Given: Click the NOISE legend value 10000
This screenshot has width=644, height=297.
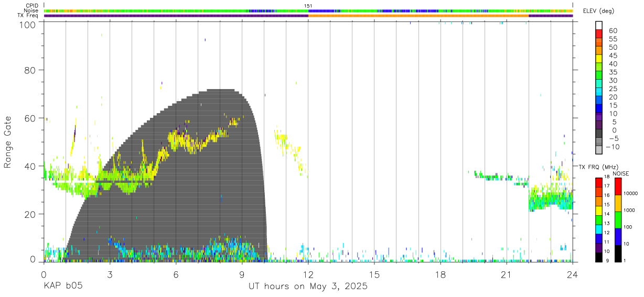Looking at the screenshot, I should (x=631, y=193).
